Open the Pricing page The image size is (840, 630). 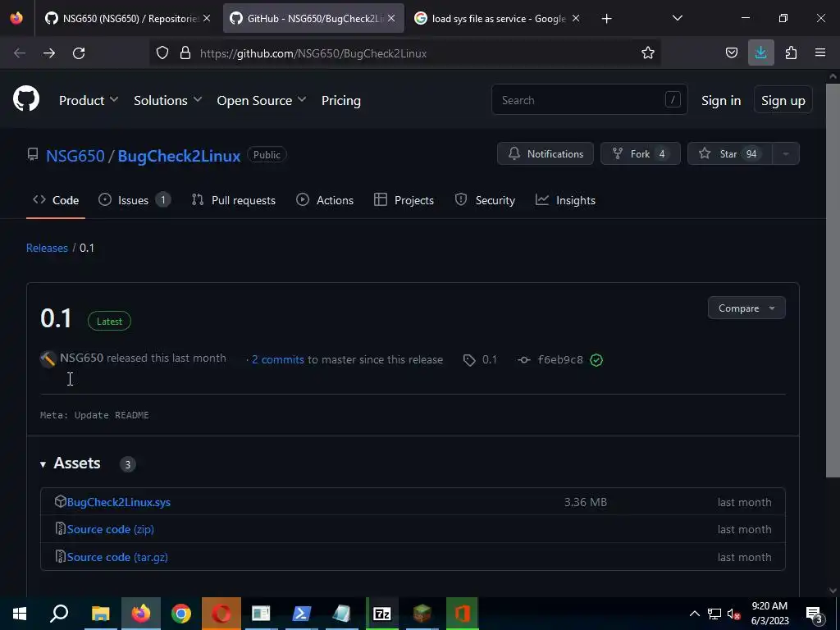[x=340, y=100]
